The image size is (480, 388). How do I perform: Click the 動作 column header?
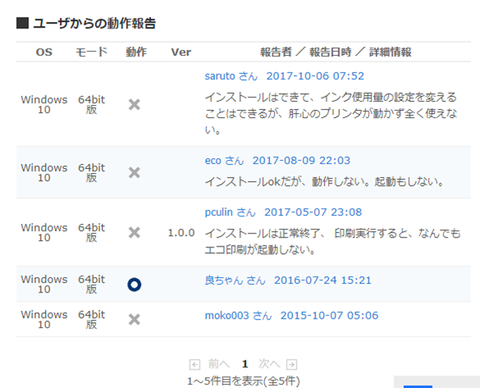coord(136,52)
